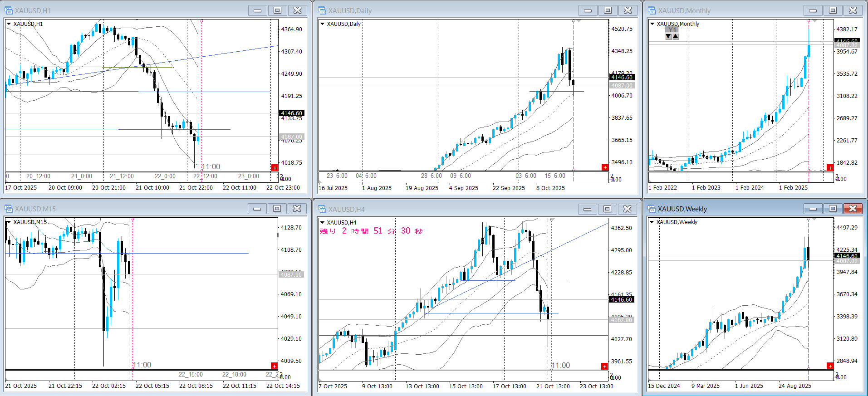Click the 4146.60 price label in H1 chart

tap(291, 113)
